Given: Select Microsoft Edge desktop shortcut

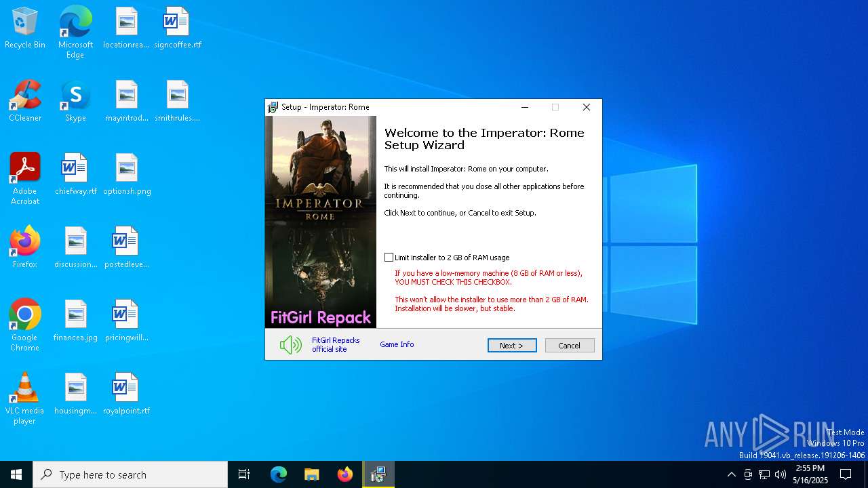Looking at the screenshot, I should (75, 33).
